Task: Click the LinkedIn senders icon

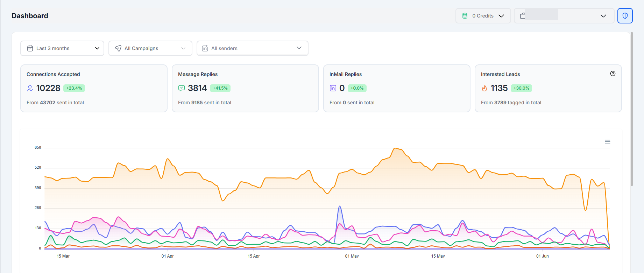Action: tap(205, 48)
